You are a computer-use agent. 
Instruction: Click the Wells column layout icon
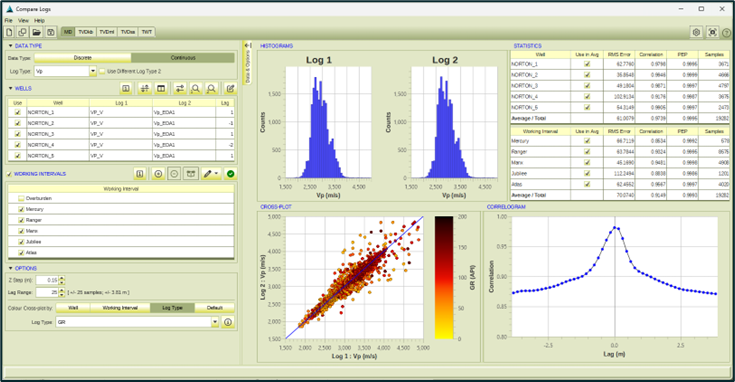click(x=161, y=88)
